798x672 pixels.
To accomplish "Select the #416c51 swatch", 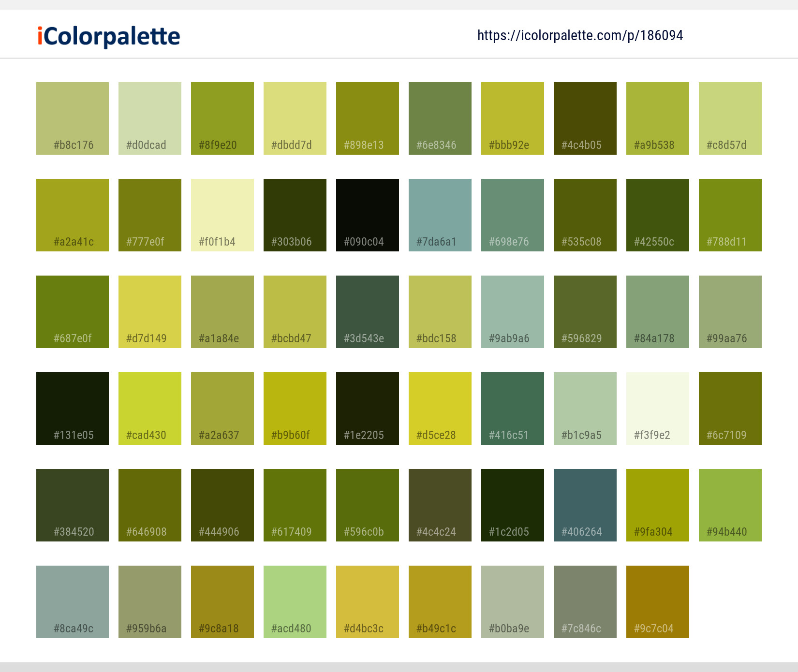I will point(513,409).
